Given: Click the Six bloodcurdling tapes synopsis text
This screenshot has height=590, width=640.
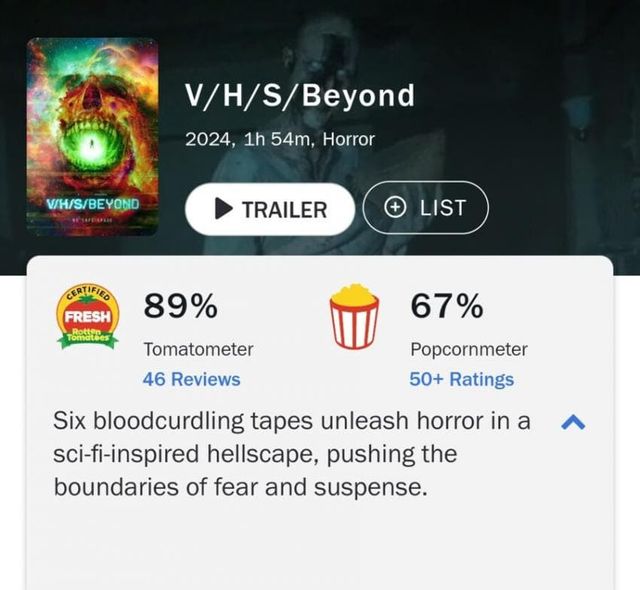Looking at the screenshot, I should [x=291, y=454].
